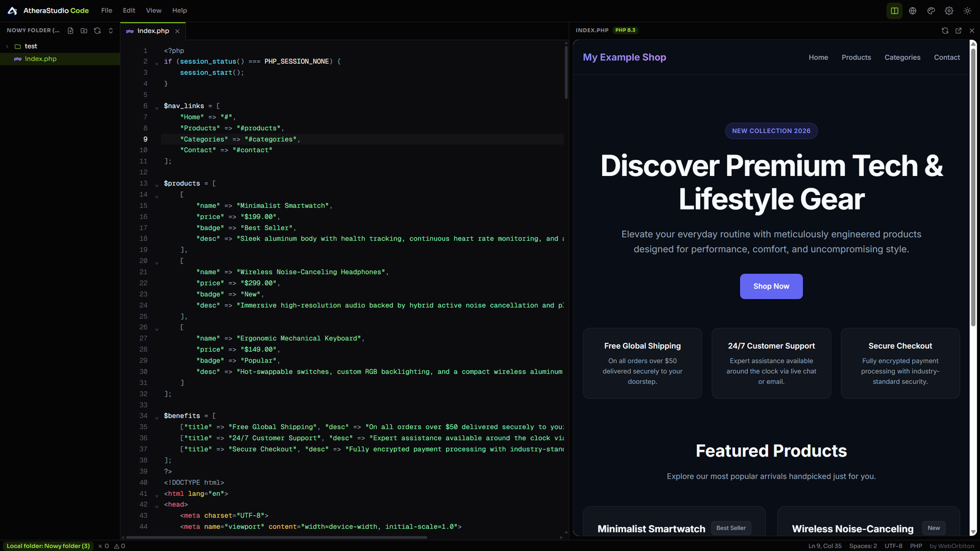
Task: Select index.php in the file tree
Action: [60, 59]
